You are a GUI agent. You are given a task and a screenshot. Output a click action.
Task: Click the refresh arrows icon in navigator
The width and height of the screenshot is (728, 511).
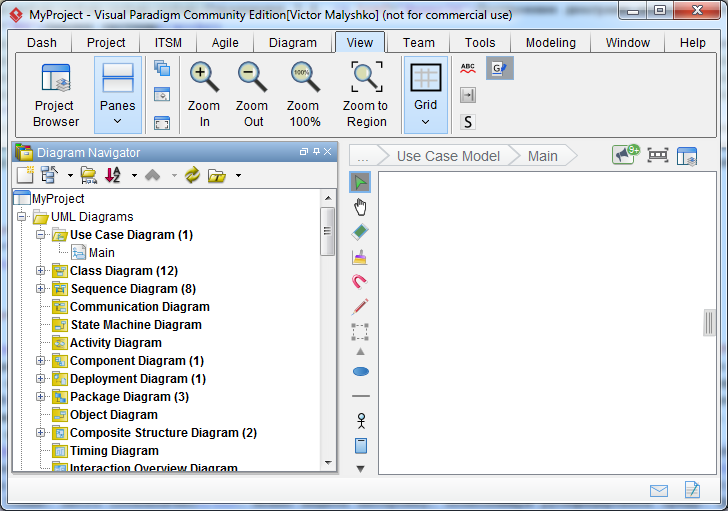(x=192, y=175)
